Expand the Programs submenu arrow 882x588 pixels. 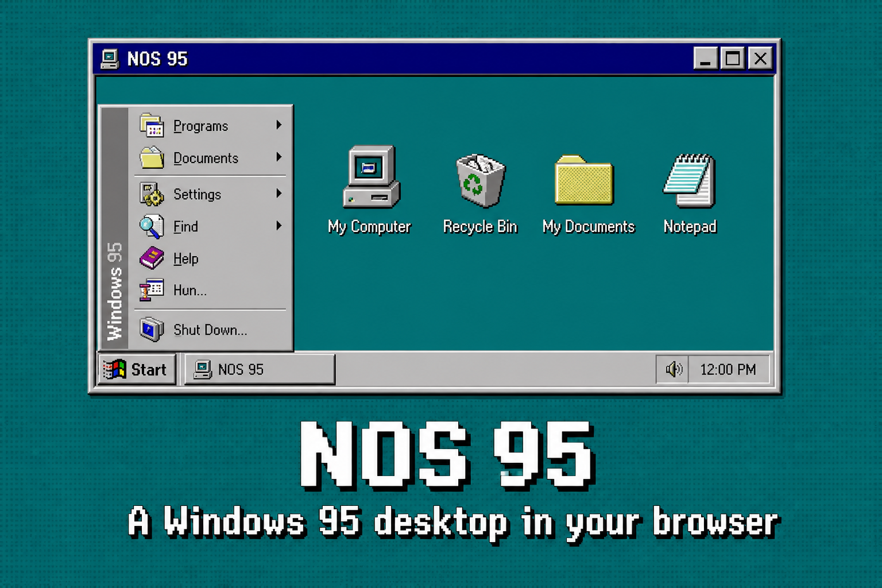pyautogui.click(x=278, y=125)
